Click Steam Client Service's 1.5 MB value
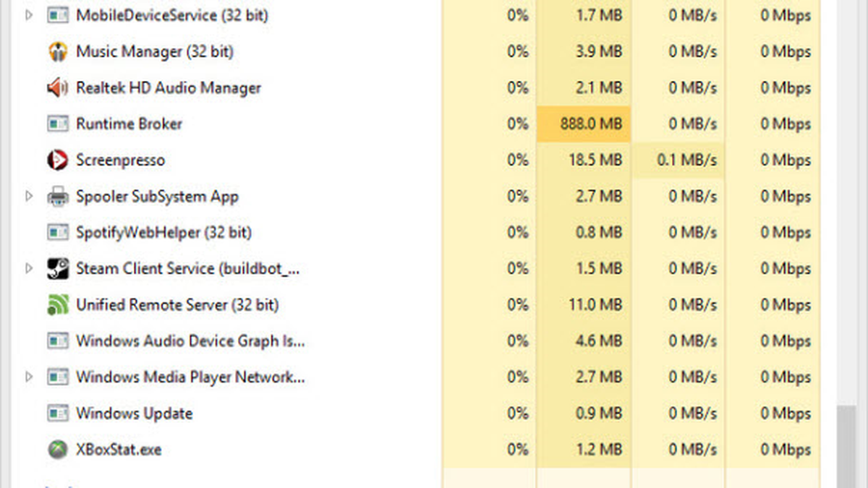Screen dimensions: 868x488 [600, 268]
